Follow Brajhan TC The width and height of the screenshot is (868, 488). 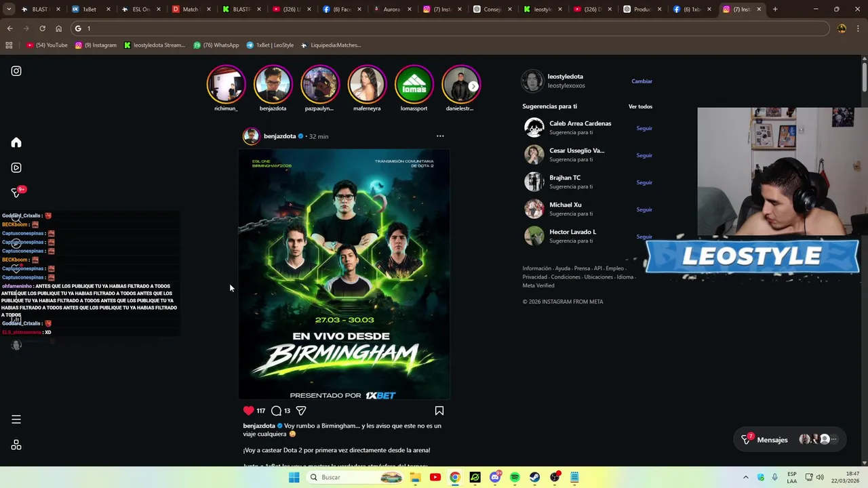pos(644,182)
